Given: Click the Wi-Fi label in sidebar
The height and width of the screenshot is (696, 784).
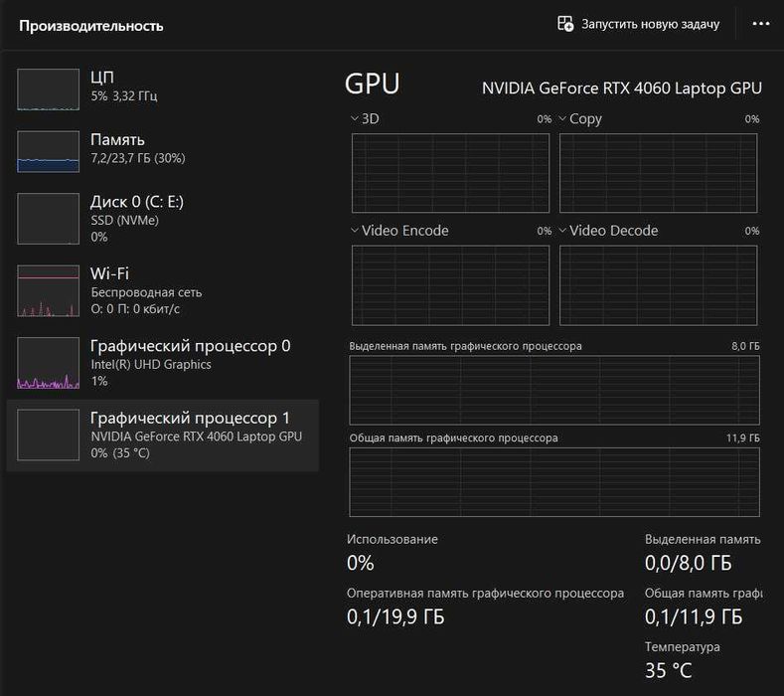Looking at the screenshot, I should 109,273.
